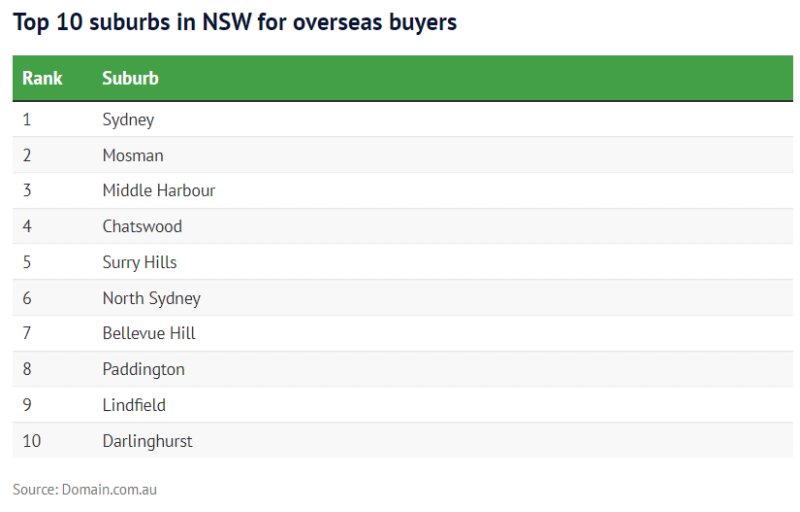Click rank number 5 cell
Screen dimensions: 800x512
(x=27, y=262)
